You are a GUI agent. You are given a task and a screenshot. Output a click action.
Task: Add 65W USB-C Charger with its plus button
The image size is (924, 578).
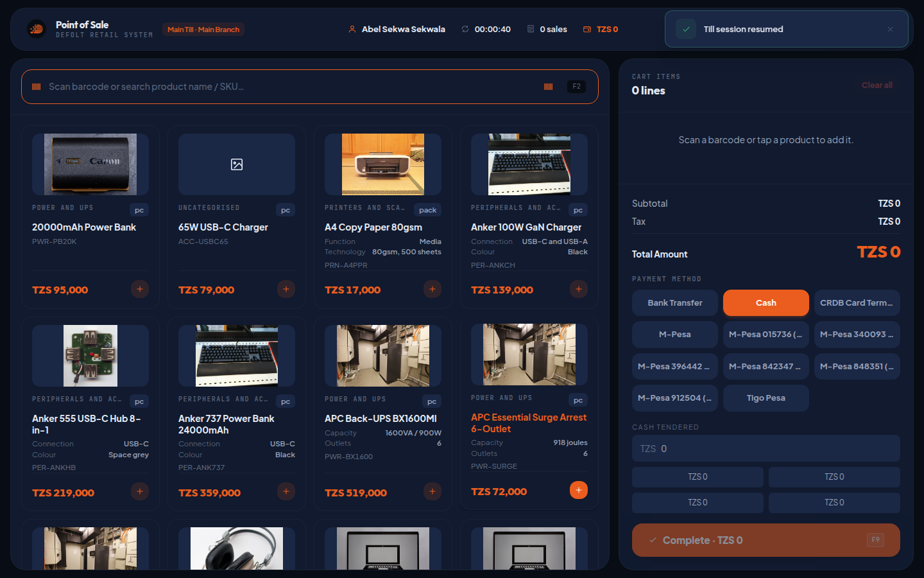coord(286,289)
